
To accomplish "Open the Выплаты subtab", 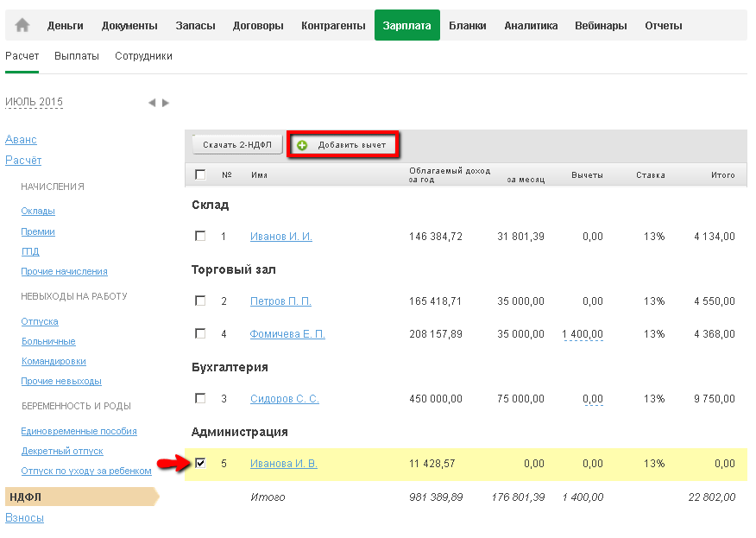I will 77,56.
